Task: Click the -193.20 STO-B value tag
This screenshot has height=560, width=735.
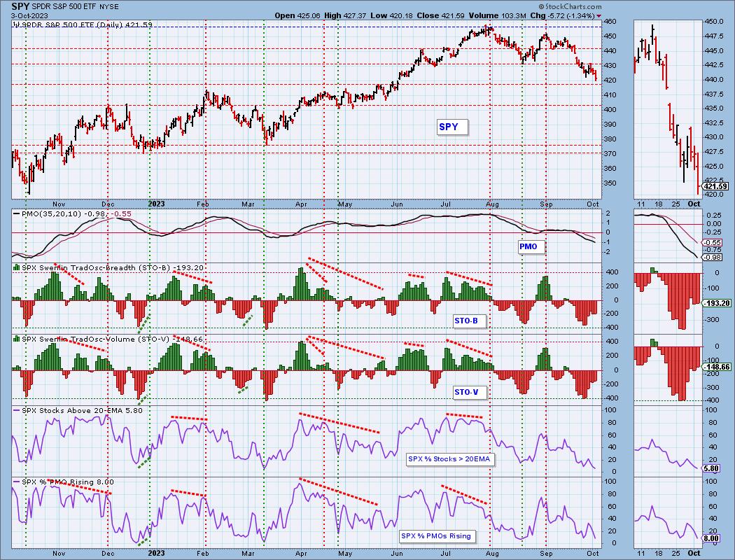Action: tap(717, 303)
